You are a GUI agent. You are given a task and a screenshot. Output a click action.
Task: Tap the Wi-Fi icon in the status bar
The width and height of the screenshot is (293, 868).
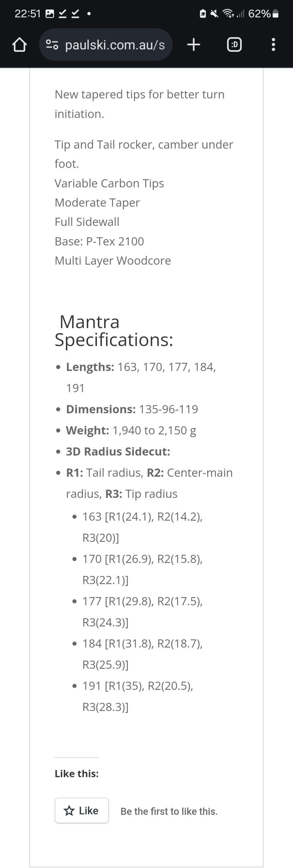228,14
